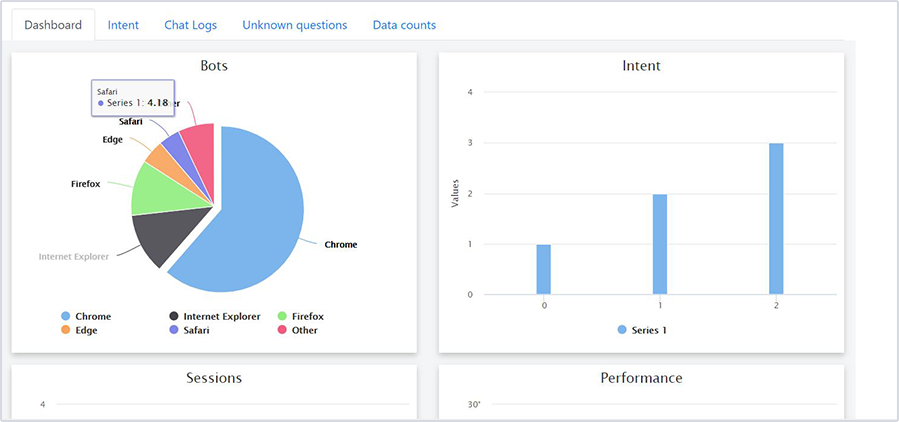899x422 pixels.
Task: Open the Dashboard tab
Action: tap(53, 25)
